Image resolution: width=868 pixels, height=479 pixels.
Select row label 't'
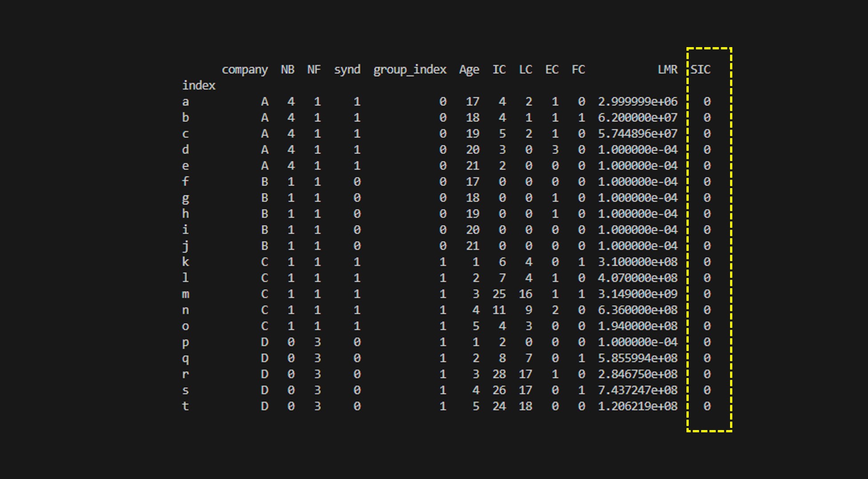(x=186, y=406)
